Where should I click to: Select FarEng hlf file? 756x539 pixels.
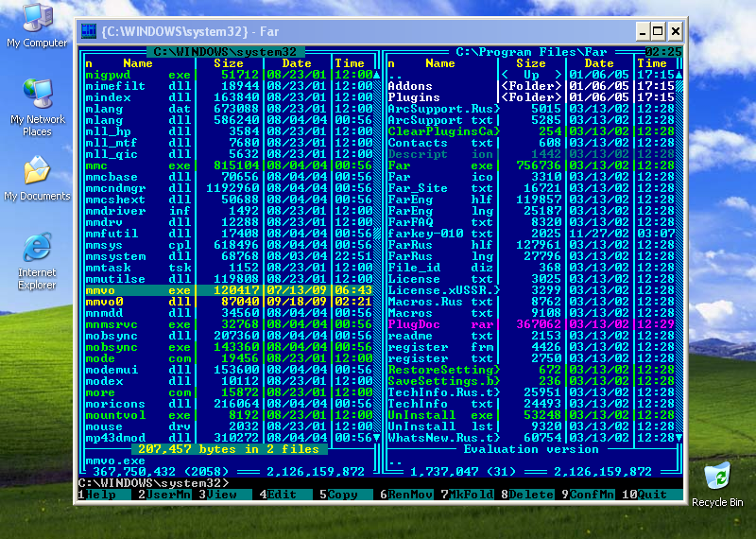tap(531, 200)
